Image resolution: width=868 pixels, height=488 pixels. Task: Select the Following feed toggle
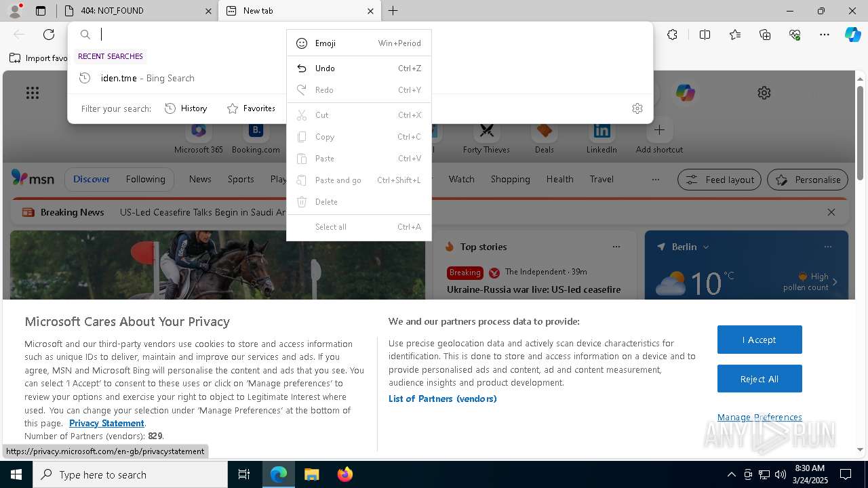coord(145,180)
